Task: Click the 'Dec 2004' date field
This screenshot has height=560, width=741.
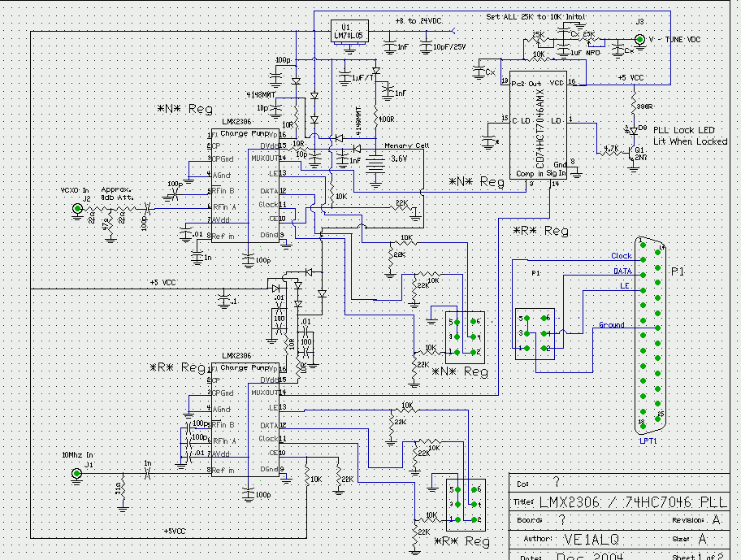Action: point(590,556)
